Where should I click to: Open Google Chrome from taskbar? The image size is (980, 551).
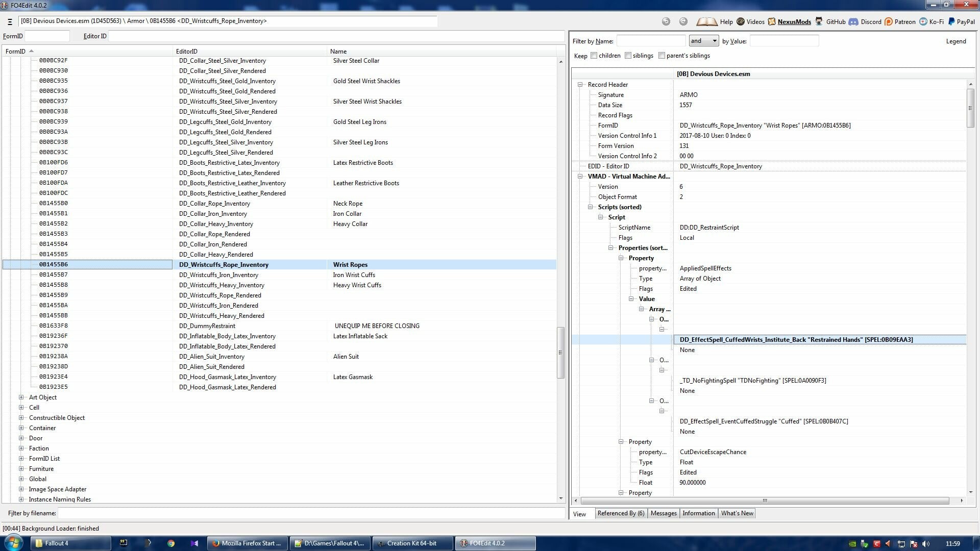(x=171, y=543)
